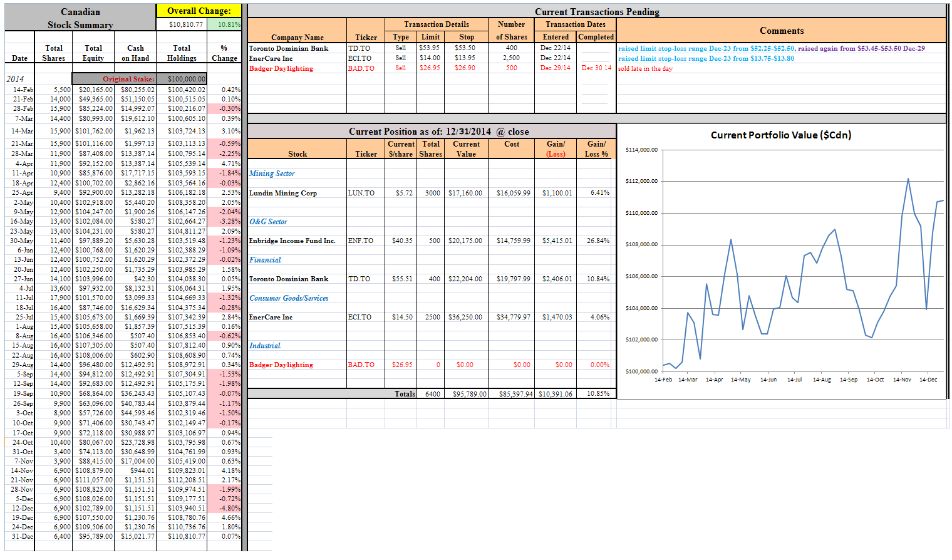Click the red BAD.TO ticker in positions
Viewport: 952px width, 560px height.
click(x=361, y=365)
